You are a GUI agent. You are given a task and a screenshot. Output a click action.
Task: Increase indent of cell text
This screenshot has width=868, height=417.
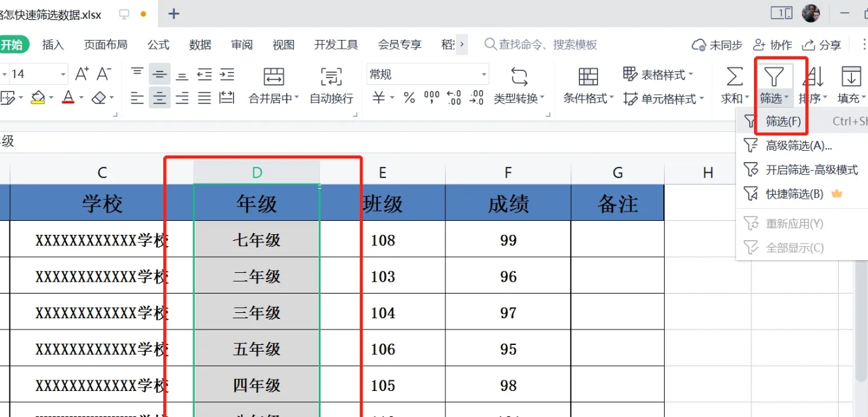[227, 74]
